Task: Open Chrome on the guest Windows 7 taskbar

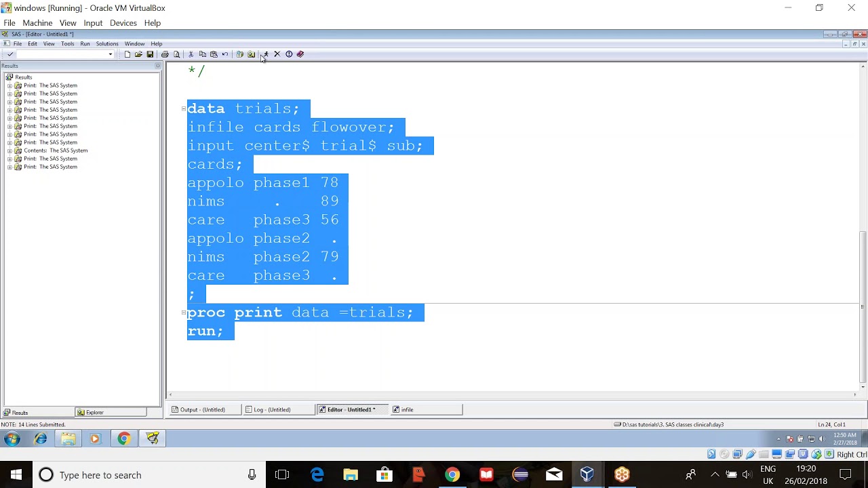Action: 123,439
